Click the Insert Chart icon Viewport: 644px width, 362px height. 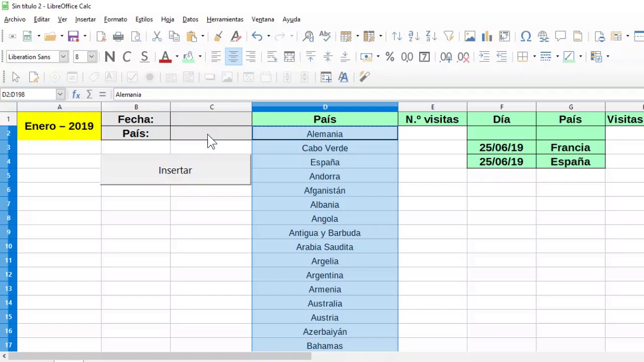[487, 36]
